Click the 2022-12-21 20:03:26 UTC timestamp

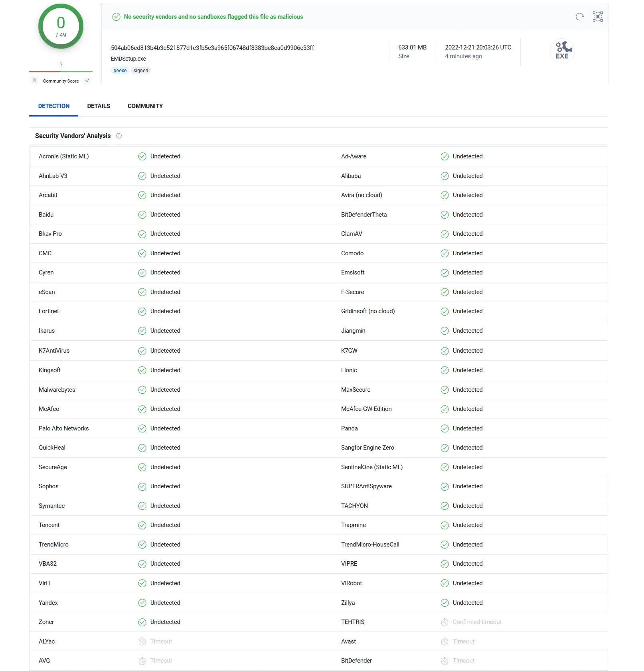pos(478,47)
